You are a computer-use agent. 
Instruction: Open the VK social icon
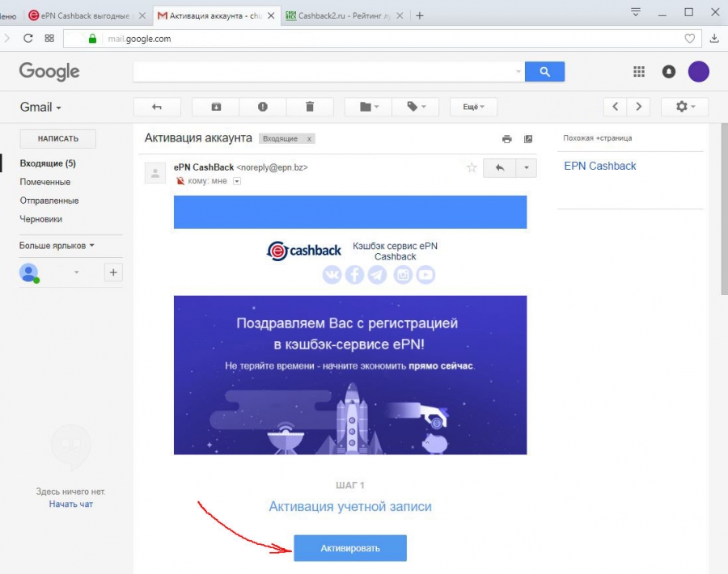tap(332, 275)
